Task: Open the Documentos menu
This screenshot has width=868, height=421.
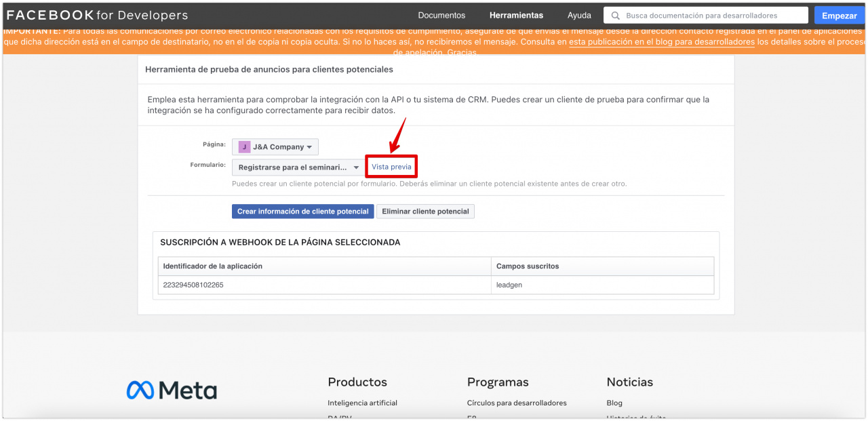Action: tap(441, 15)
